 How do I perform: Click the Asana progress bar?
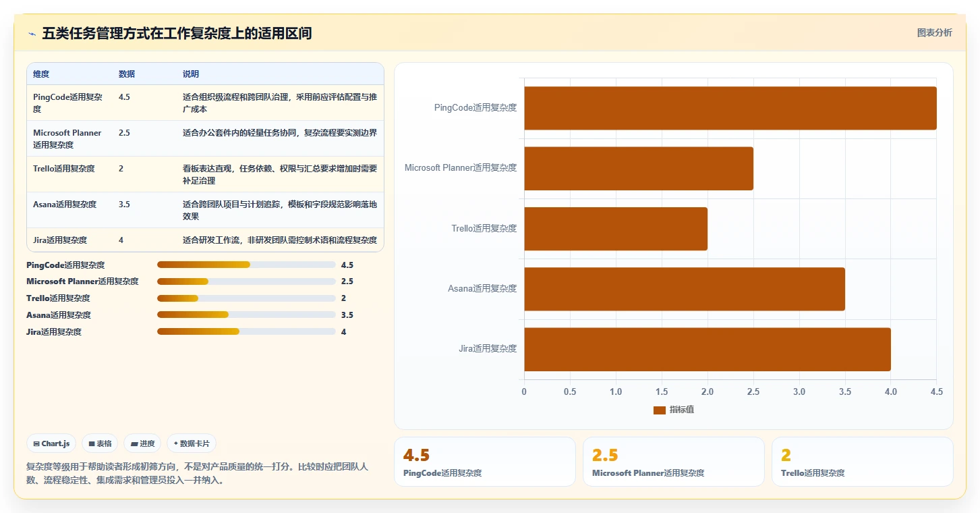(246, 315)
